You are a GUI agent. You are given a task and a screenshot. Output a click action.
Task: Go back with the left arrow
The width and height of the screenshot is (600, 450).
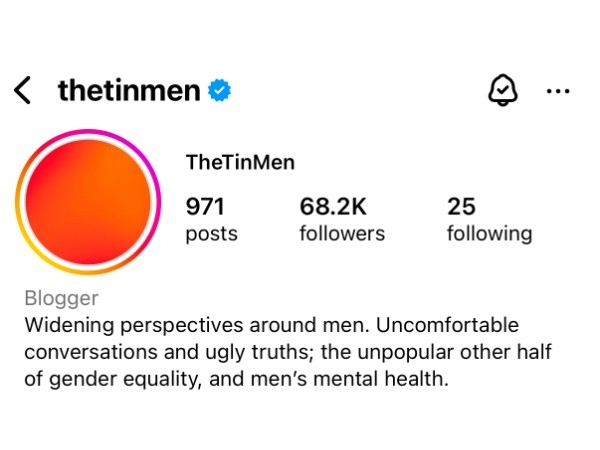tap(22, 90)
